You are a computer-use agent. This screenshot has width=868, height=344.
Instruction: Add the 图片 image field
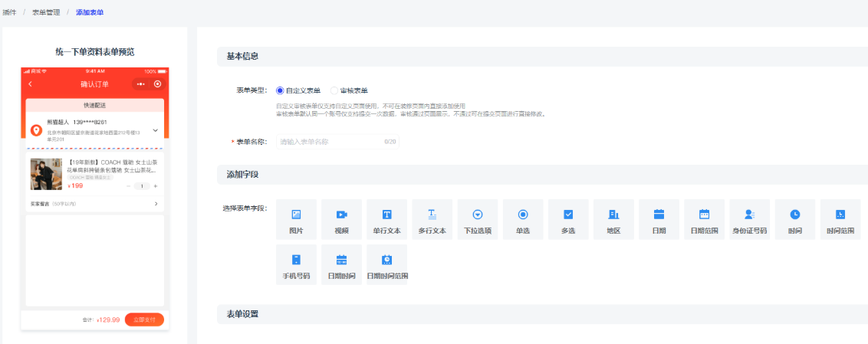click(x=296, y=219)
